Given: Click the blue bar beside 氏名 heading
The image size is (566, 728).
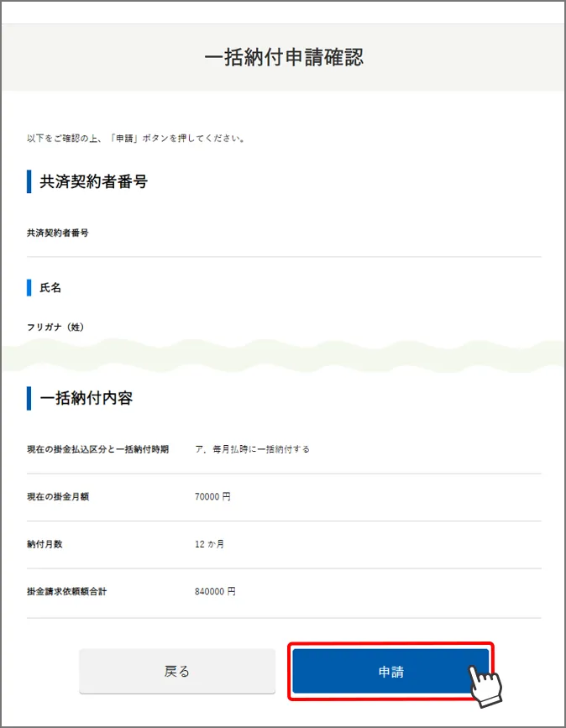Looking at the screenshot, I should point(29,288).
